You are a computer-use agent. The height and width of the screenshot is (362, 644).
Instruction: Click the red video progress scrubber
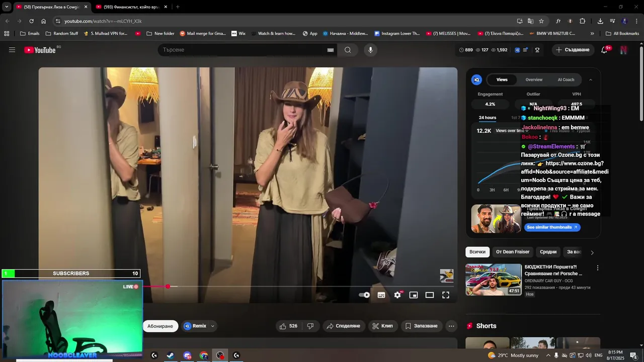(x=168, y=286)
